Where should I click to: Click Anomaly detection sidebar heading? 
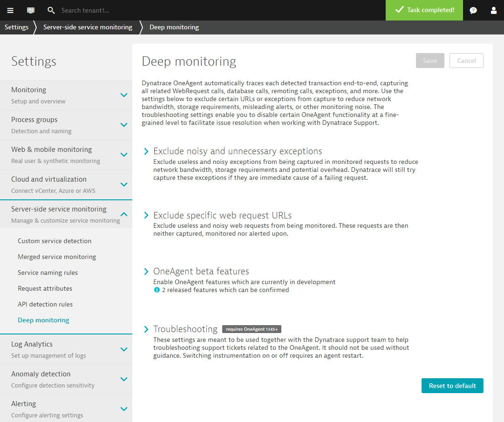pyautogui.click(x=41, y=374)
